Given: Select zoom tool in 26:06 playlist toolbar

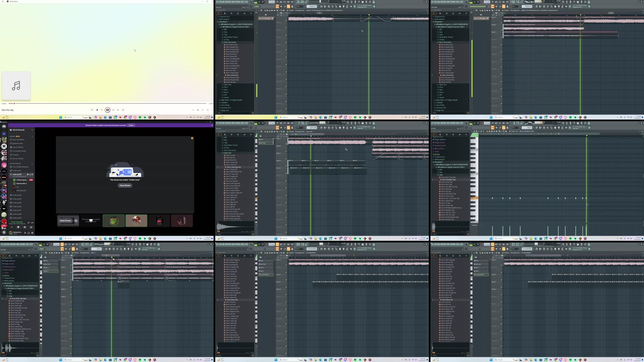Looking at the screenshot, I should (281, 10).
